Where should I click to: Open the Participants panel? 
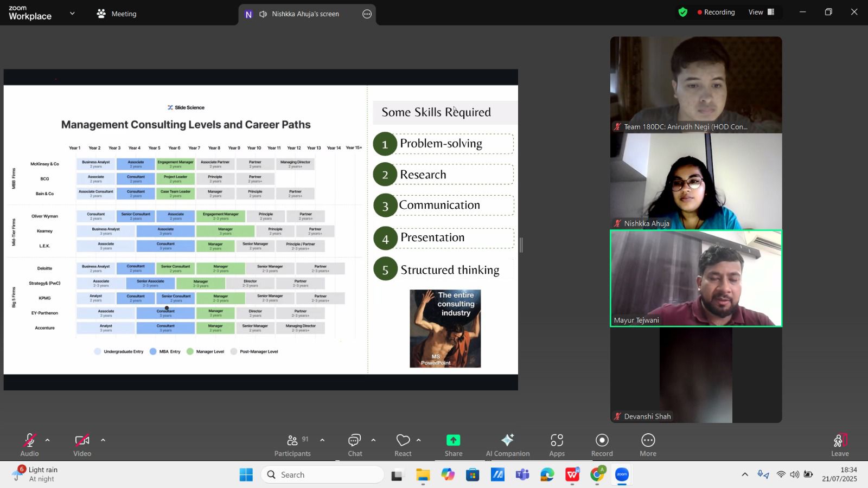pos(292,445)
